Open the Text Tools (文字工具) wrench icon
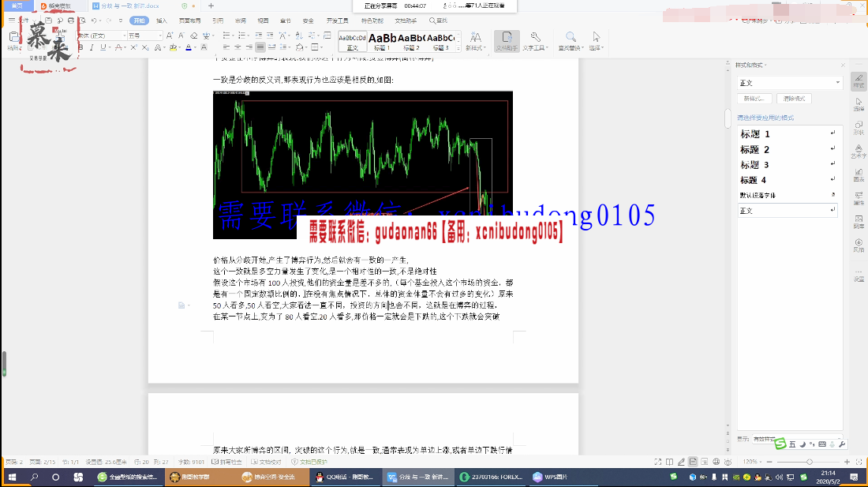This screenshot has width=868, height=487. point(535,41)
